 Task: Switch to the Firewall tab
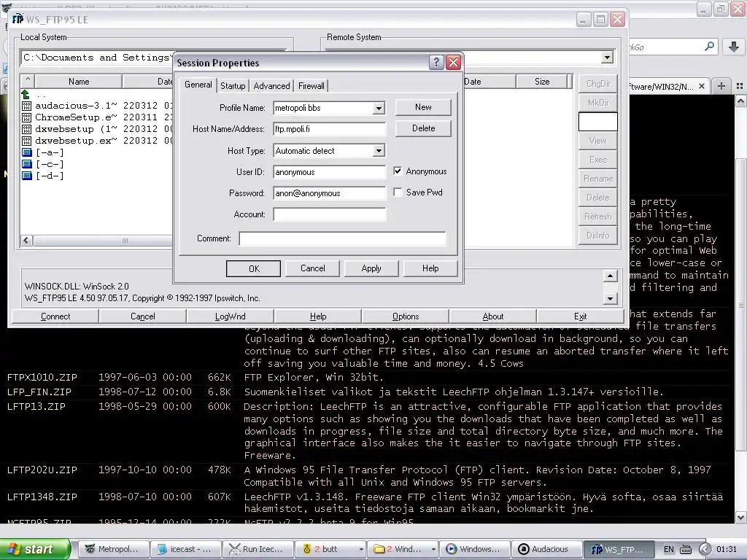(x=311, y=86)
